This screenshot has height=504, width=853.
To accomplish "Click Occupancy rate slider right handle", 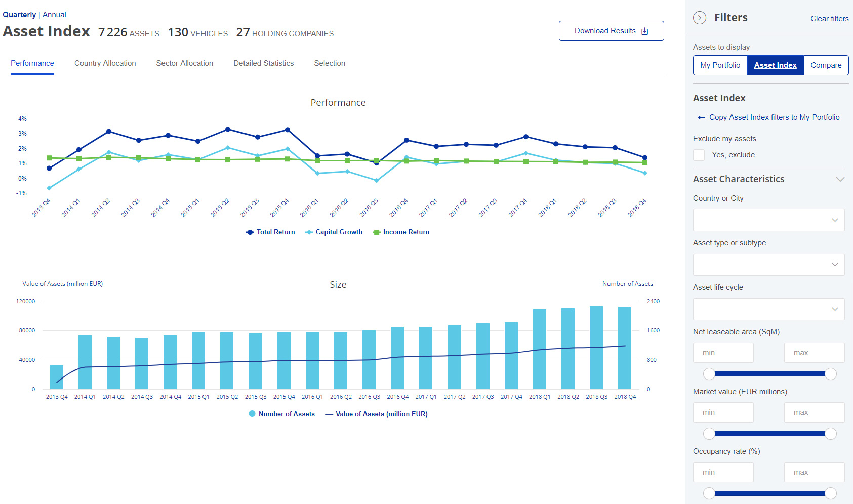I will (831, 493).
